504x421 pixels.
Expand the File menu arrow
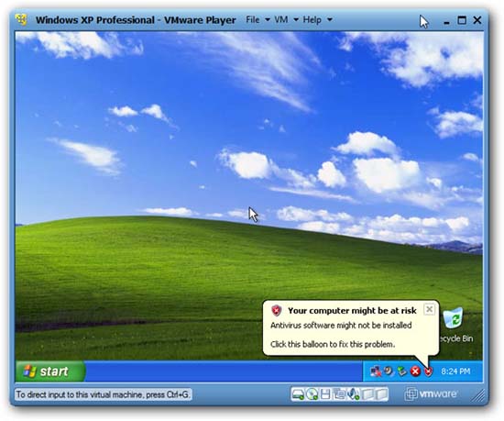pyautogui.click(x=268, y=20)
